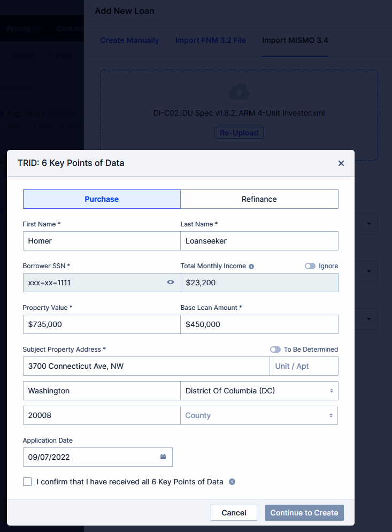Click the Re-Upload button
392x532 pixels.
tap(239, 133)
